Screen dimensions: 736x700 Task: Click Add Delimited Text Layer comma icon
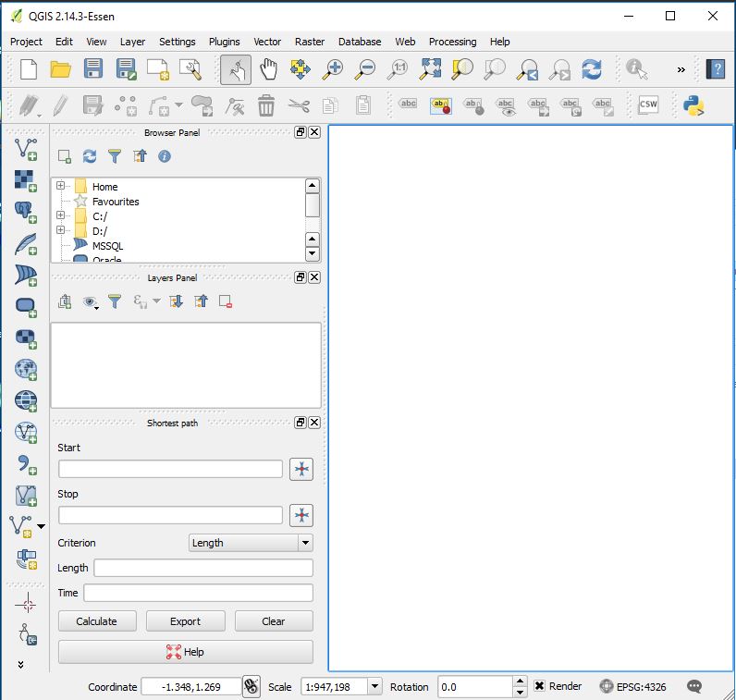(26, 465)
